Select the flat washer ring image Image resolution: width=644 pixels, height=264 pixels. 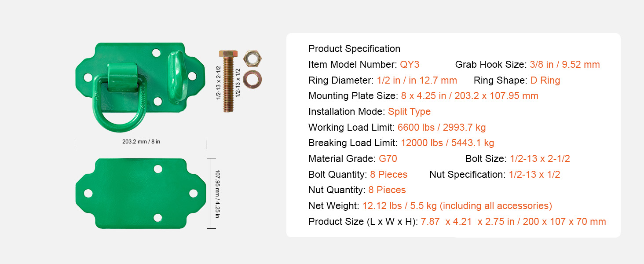coord(252,78)
